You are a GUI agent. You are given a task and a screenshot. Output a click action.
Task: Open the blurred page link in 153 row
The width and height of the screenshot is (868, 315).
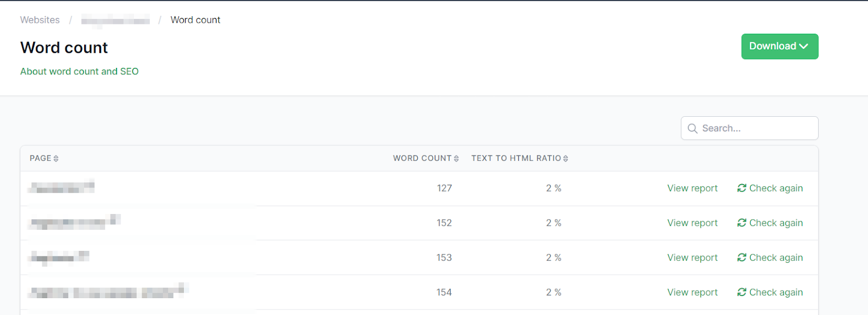coord(59,256)
